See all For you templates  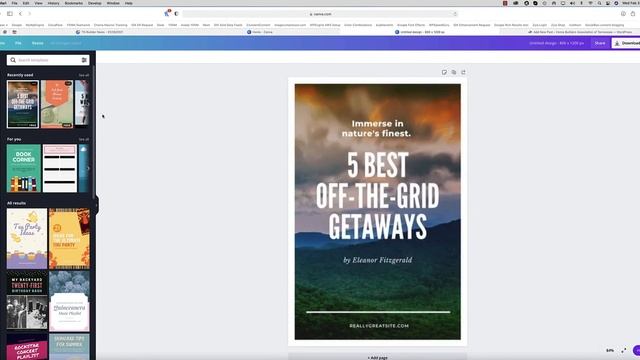84,140
